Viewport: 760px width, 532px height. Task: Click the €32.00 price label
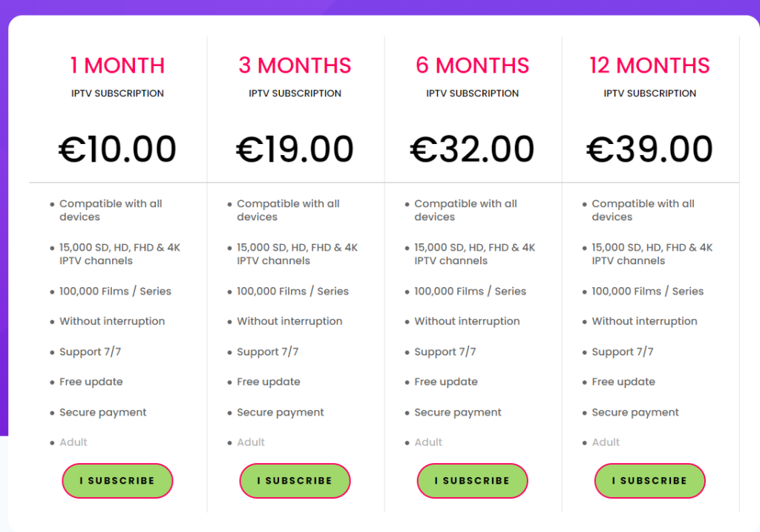coord(472,148)
